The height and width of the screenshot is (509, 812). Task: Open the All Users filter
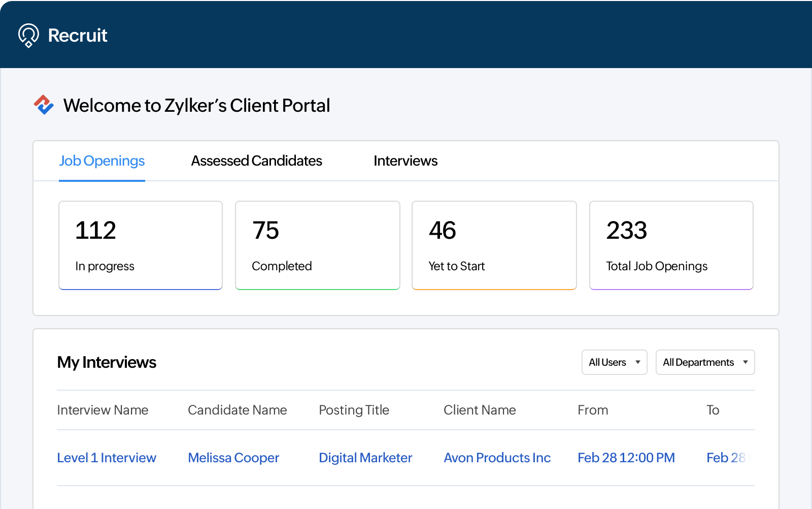click(614, 362)
